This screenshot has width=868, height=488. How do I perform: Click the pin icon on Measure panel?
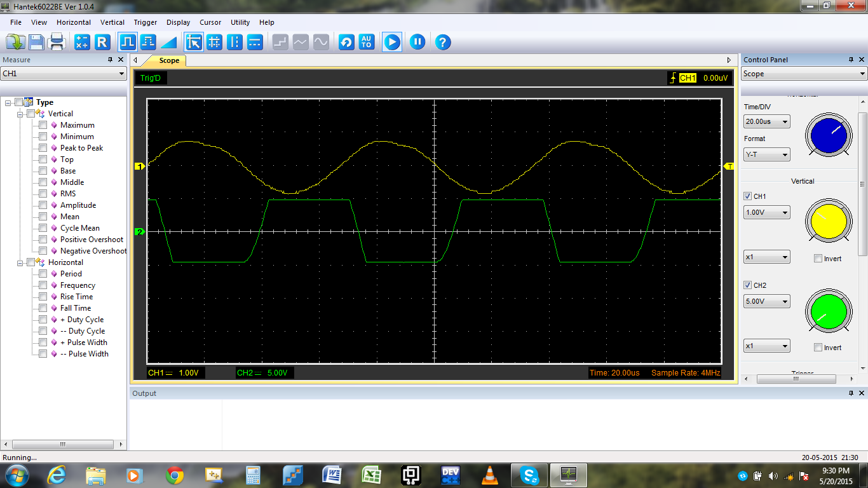pyautogui.click(x=110, y=60)
